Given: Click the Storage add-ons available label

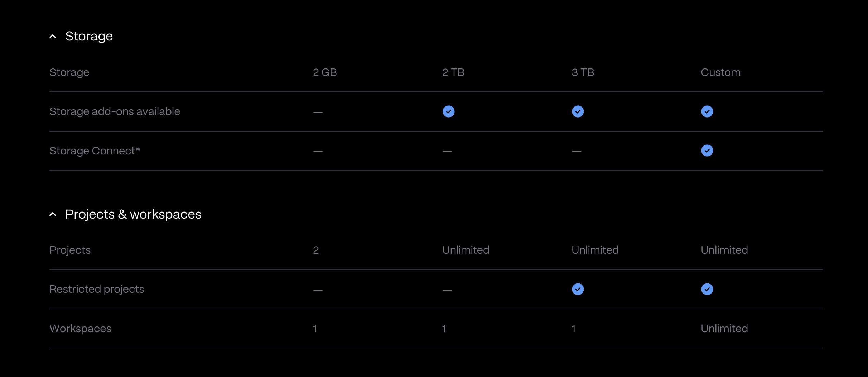Looking at the screenshot, I should point(115,111).
